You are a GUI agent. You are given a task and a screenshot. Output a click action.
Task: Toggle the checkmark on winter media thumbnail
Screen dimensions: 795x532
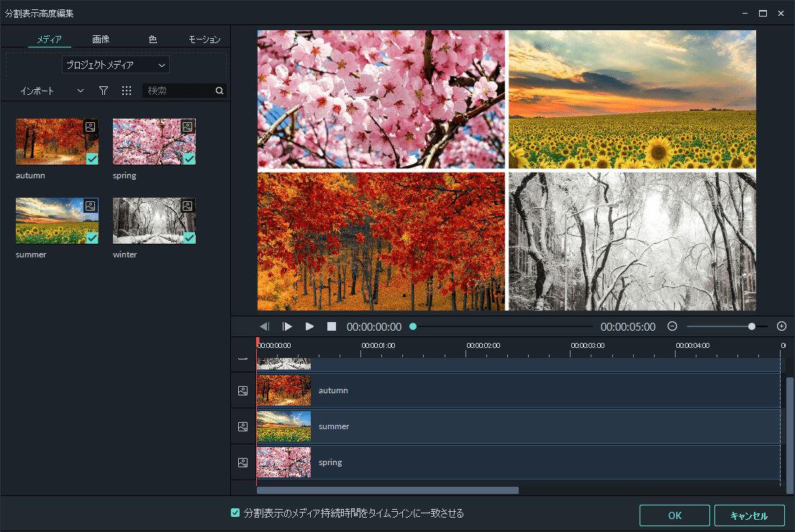[x=190, y=238]
